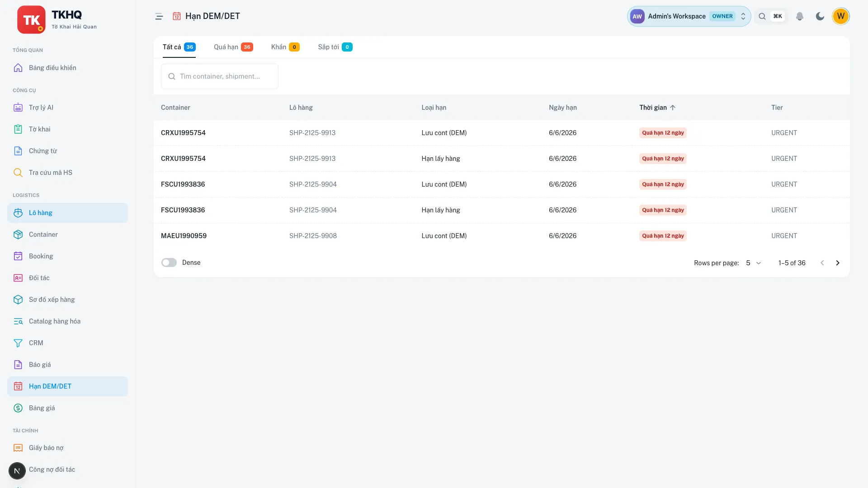
Task: Open the Rows per page dropdown
Action: click(754, 263)
